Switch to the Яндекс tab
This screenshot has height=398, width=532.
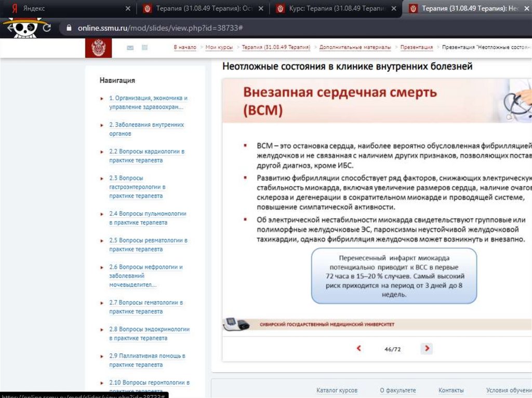tap(68, 8)
